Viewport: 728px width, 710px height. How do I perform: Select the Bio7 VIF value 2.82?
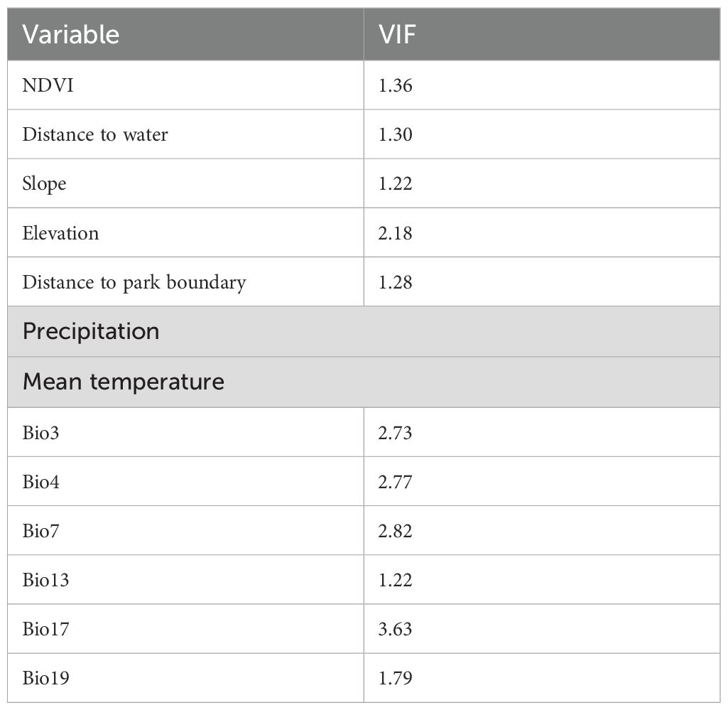[395, 530]
